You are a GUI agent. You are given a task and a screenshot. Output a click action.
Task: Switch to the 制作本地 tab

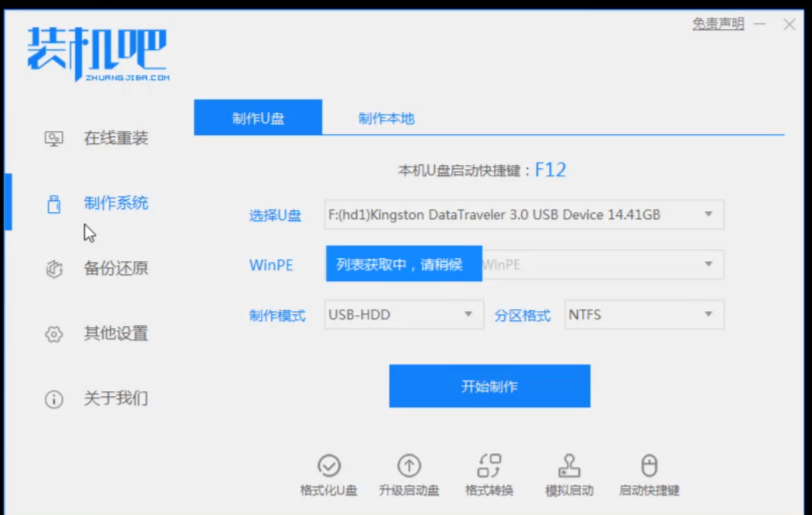[386, 118]
